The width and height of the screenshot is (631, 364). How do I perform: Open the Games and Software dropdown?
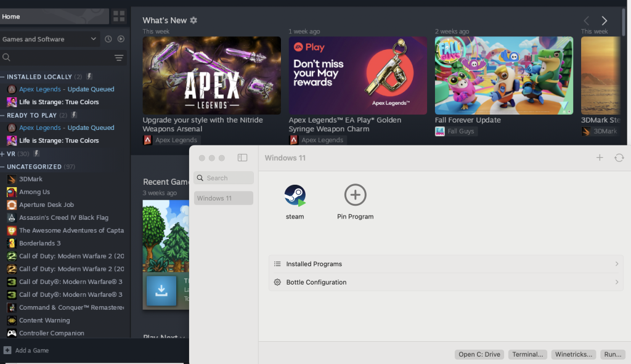click(49, 39)
